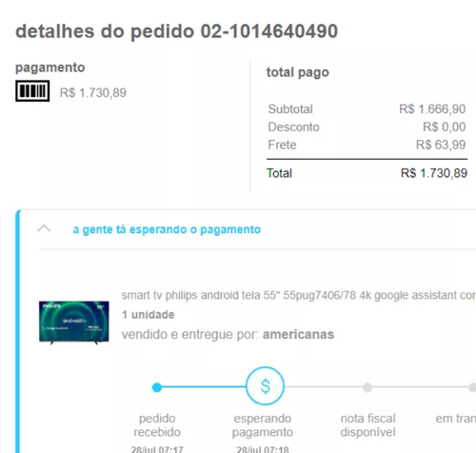Viewport: 476px width, 453px height.
Task: Click the americanas seller name
Action: [298, 334]
